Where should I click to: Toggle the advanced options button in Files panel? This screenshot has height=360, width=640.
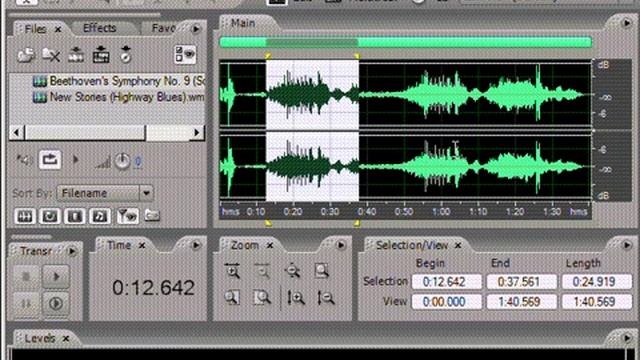pyautogui.click(x=185, y=55)
